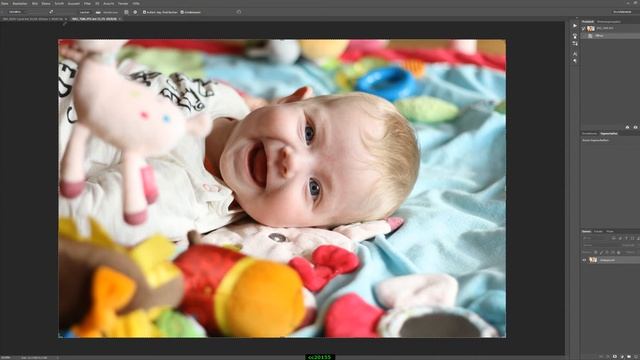Open the crop overlay grid options
Viewport: 640px width, 360px height.
(x=126, y=12)
